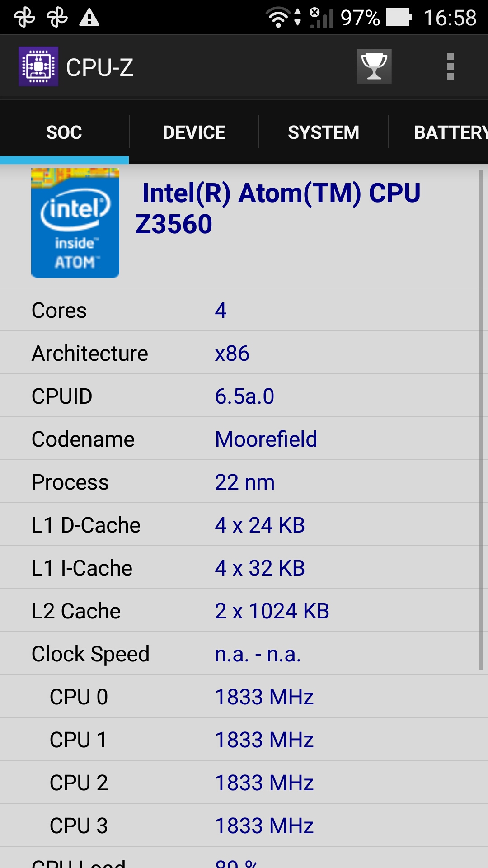Screen dimensions: 488x868
Task: Tap the battery status icon
Action: tap(399, 18)
